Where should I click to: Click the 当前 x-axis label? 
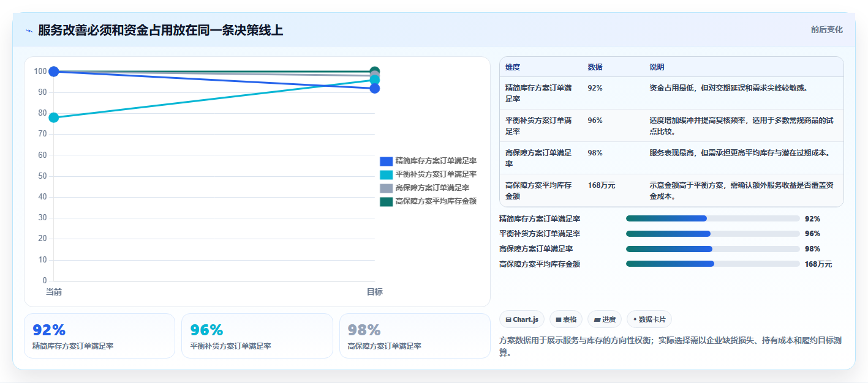(54, 292)
